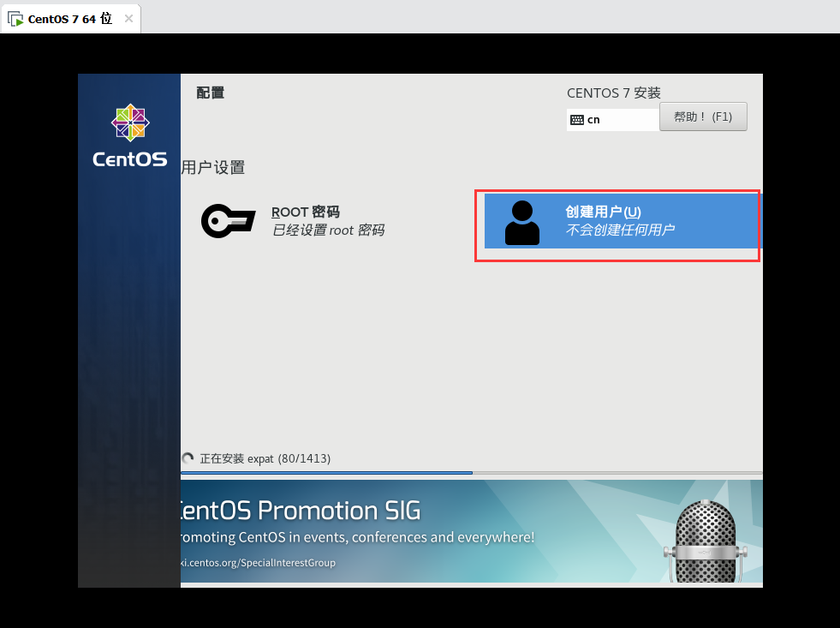Click the CentOS wordmark in sidebar
The width and height of the screenshot is (840, 628).
[x=129, y=159]
